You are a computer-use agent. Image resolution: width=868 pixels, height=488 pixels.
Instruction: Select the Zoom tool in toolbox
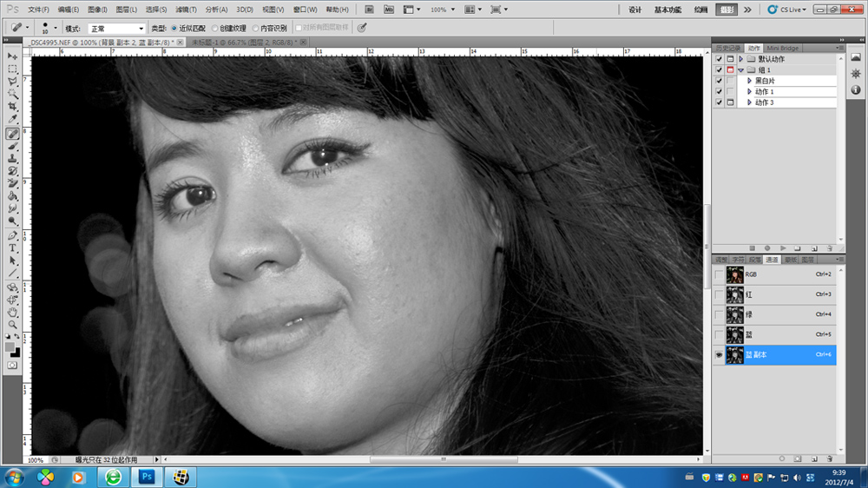click(13, 324)
